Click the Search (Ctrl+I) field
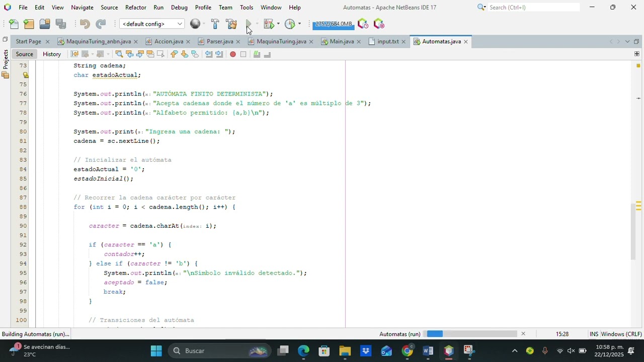 [533, 7]
